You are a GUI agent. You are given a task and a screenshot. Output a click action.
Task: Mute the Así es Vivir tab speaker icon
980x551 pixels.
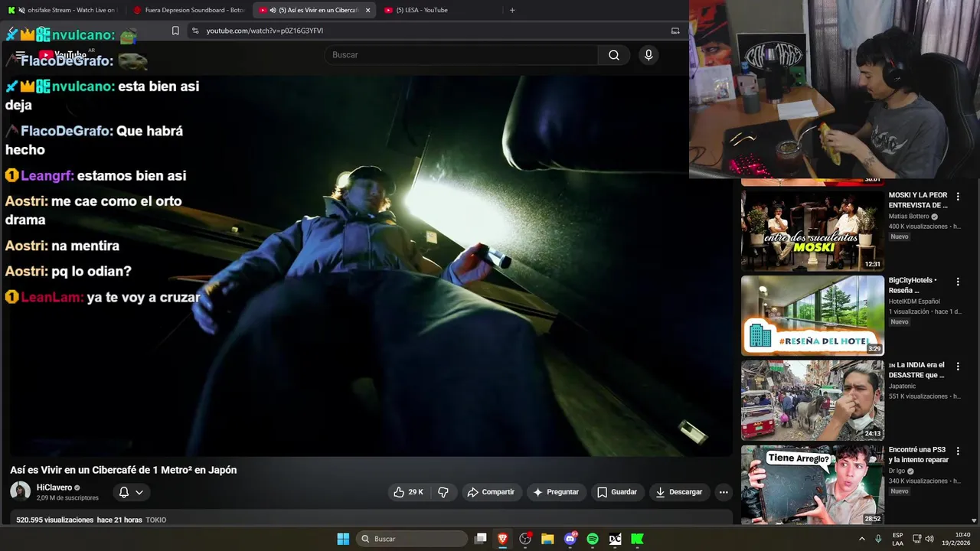click(273, 10)
